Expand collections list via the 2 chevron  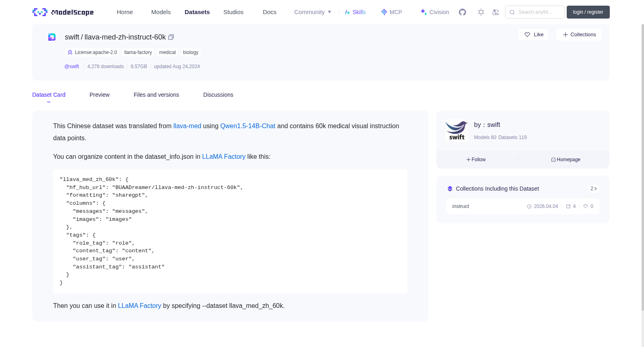[594, 189]
